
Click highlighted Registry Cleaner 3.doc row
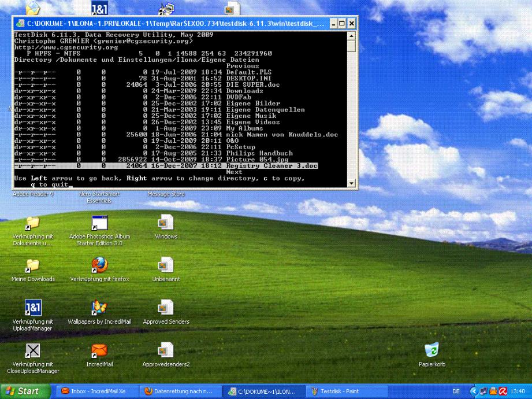[x=166, y=166]
